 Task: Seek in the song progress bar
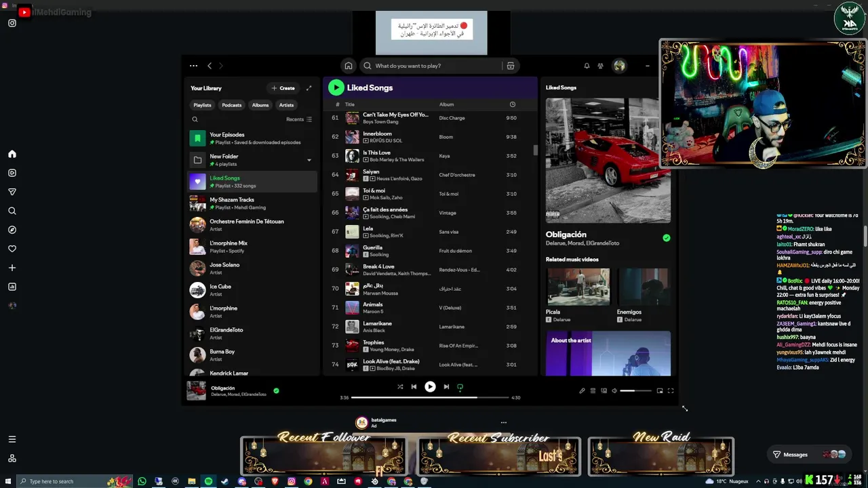pyautogui.click(x=430, y=397)
